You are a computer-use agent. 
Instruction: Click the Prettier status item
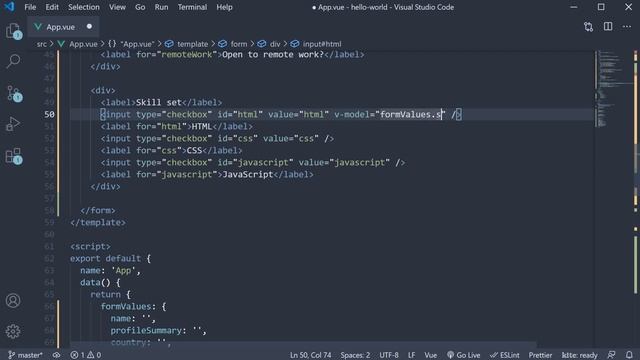click(540, 355)
